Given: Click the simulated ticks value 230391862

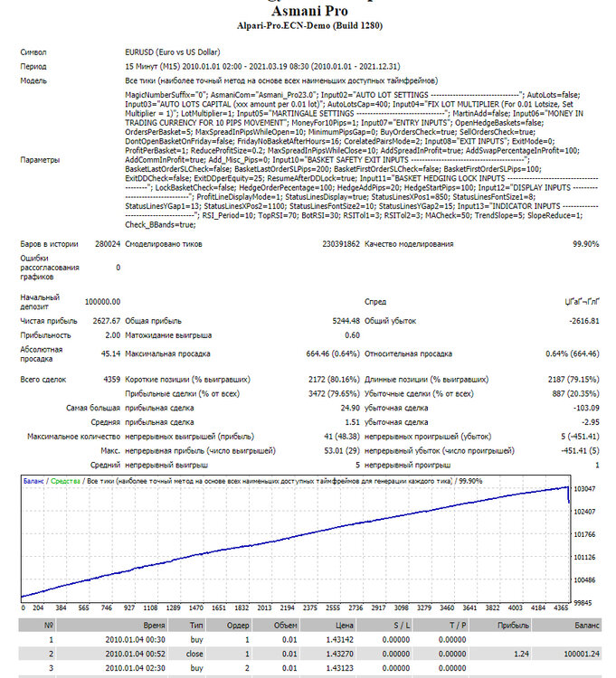Looking at the screenshot, I should coord(341,244).
